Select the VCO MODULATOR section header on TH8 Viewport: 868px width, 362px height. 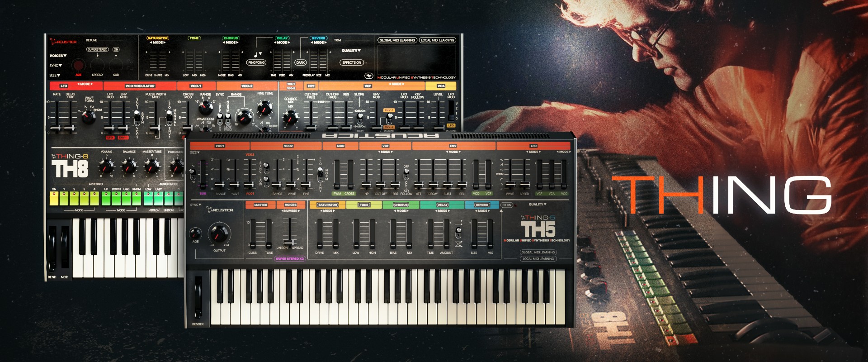coord(140,86)
